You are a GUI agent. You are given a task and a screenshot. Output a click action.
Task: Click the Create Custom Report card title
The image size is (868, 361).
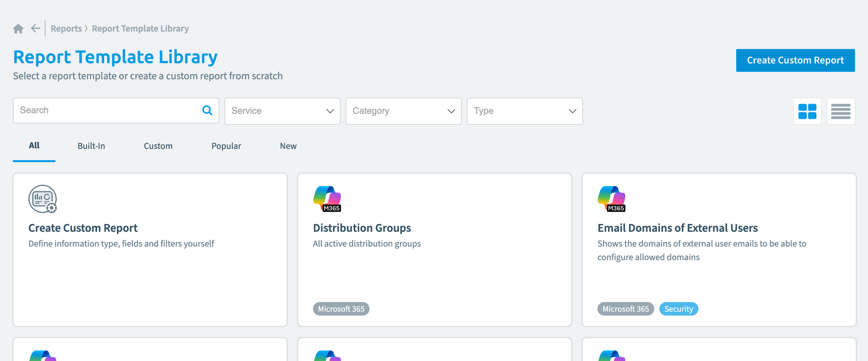[83, 228]
